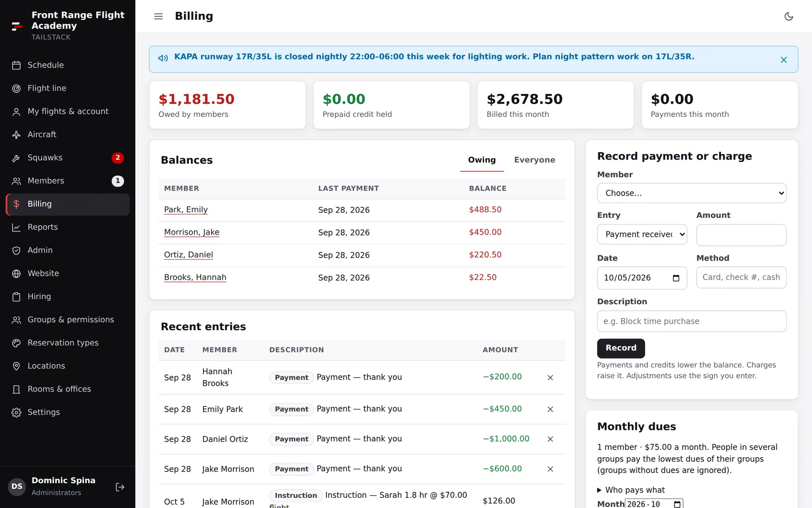Open Park, Emily member link
Image resolution: width=812 pixels, height=508 pixels.
[186, 210]
